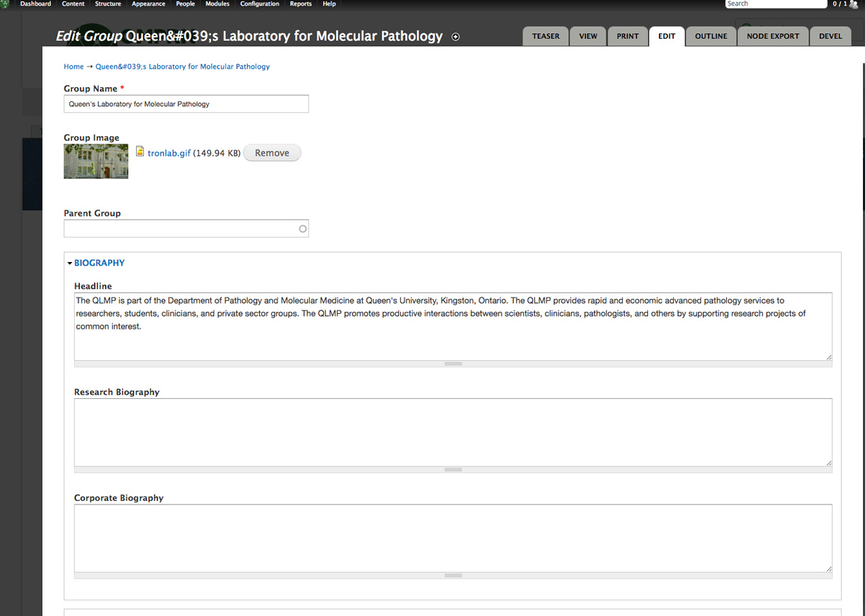Click the add shortcut plus icon

[x=456, y=37]
